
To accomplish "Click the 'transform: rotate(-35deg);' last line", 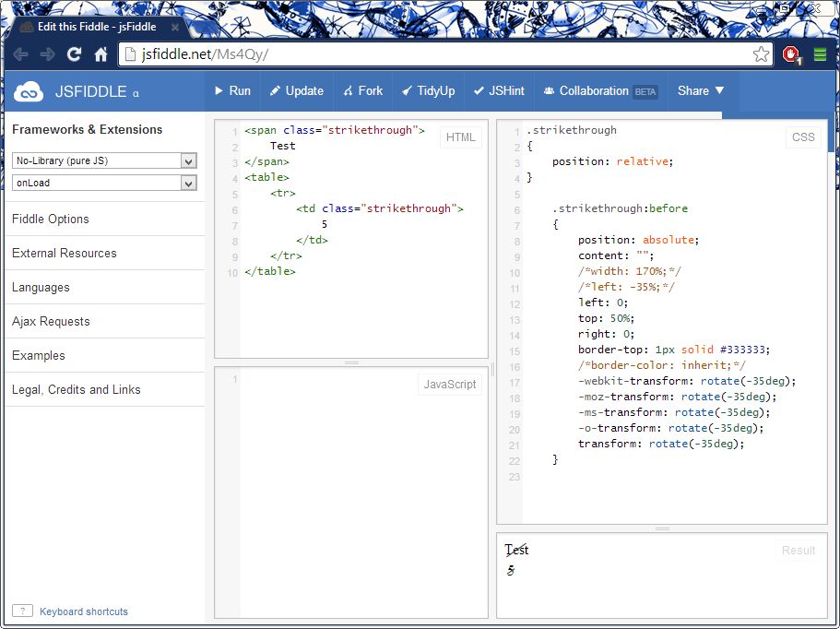I will click(661, 444).
